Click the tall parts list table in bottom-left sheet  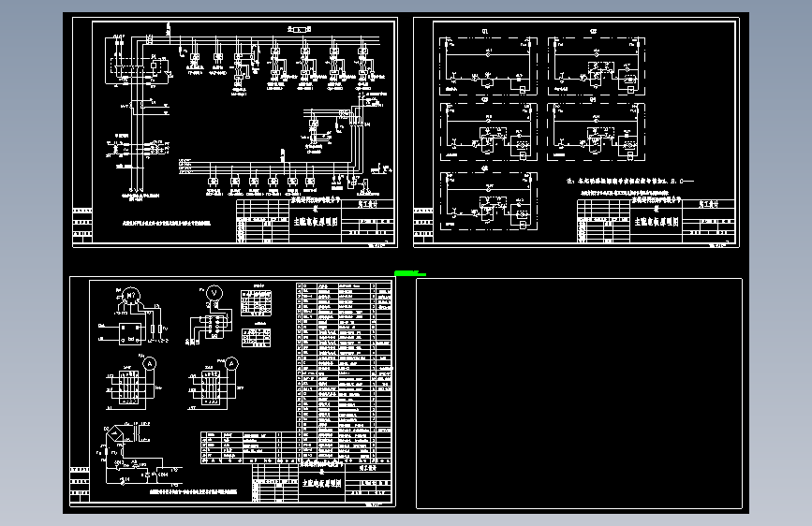[x=344, y=373]
